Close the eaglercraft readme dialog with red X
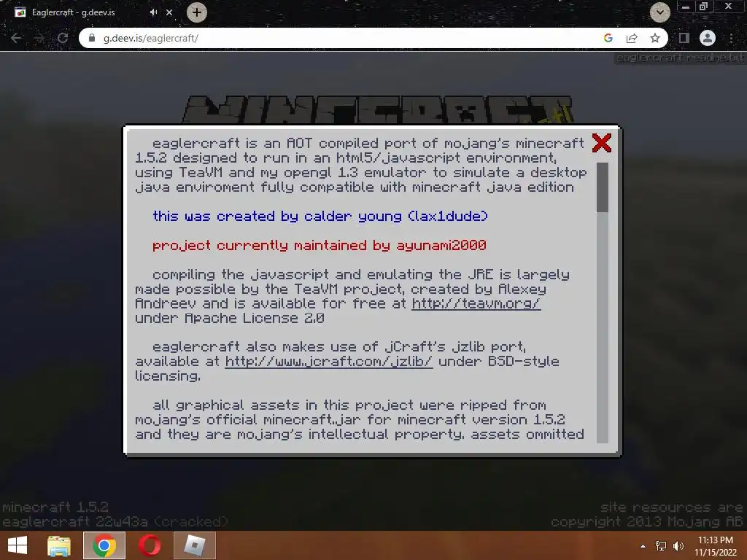The image size is (747, 560). pos(602,143)
